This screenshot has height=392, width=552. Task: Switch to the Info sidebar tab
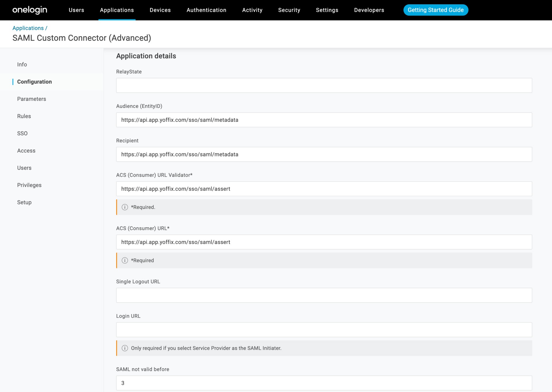pyautogui.click(x=22, y=64)
